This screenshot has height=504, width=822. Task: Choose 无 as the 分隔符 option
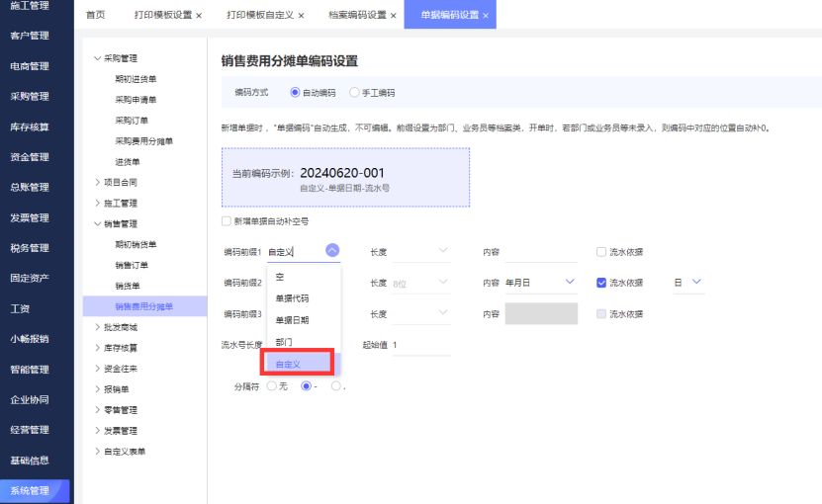click(x=271, y=385)
